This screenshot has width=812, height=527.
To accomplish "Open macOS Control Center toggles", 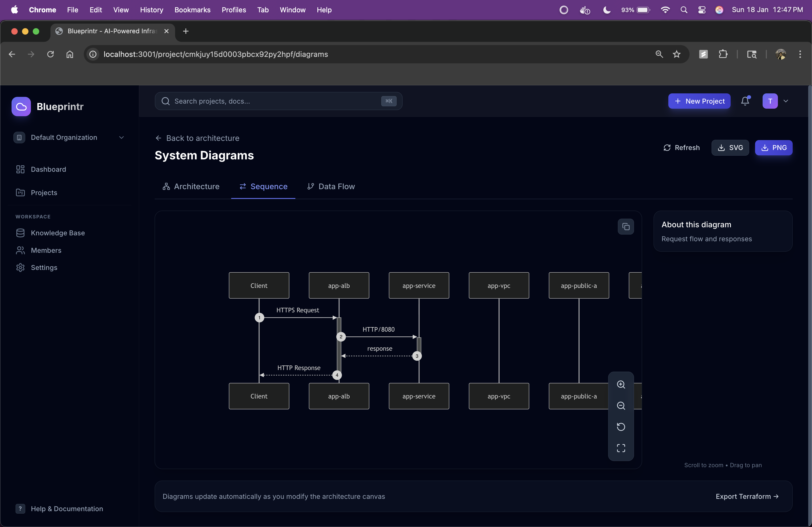I will click(x=702, y=10).
